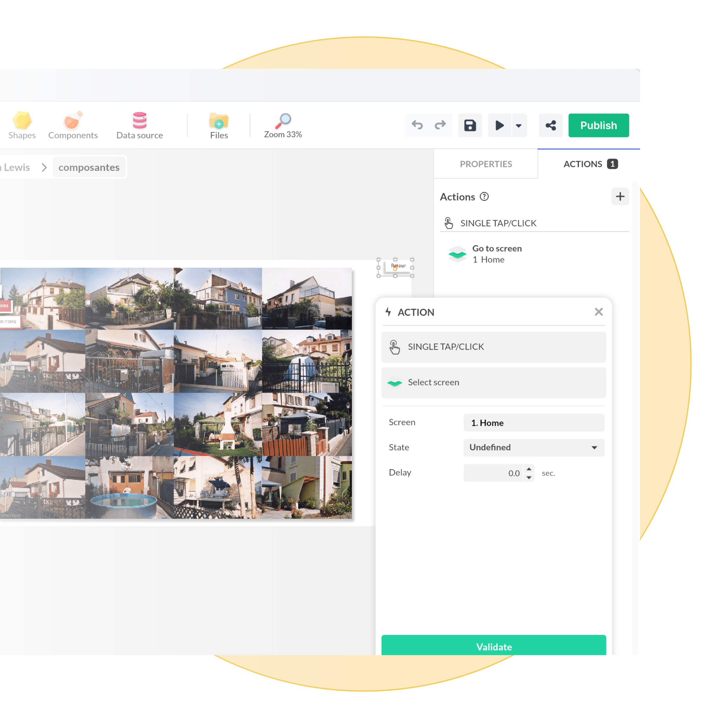Open the share options
Viewport: 728px width, 728px height.
[x=551, y=125]
